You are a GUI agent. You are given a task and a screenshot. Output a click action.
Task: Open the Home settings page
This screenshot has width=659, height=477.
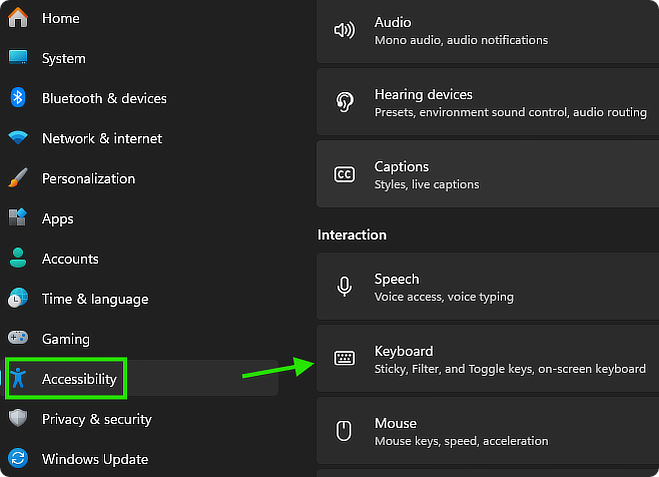(141, 18)
